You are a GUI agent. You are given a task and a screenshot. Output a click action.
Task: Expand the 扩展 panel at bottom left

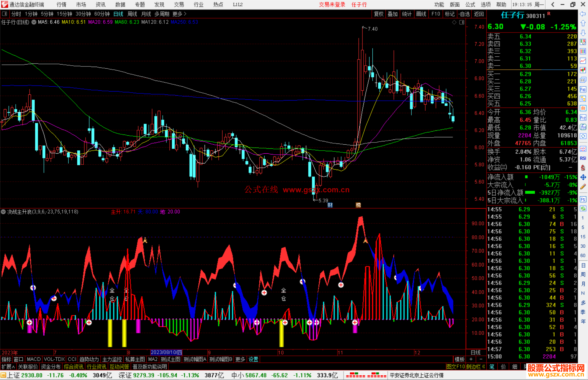(x=8, y=367)
